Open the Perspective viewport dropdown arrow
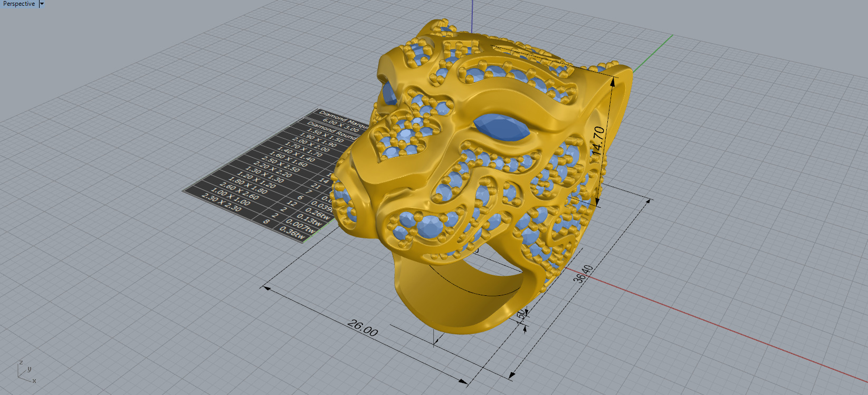Screen dimensions: 868x395 coord(42,4)
